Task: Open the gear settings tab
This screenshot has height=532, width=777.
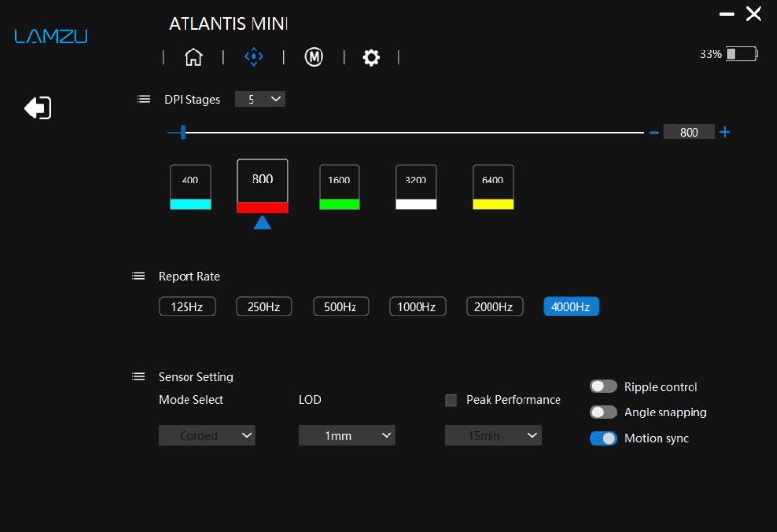Action: (371, 57)
